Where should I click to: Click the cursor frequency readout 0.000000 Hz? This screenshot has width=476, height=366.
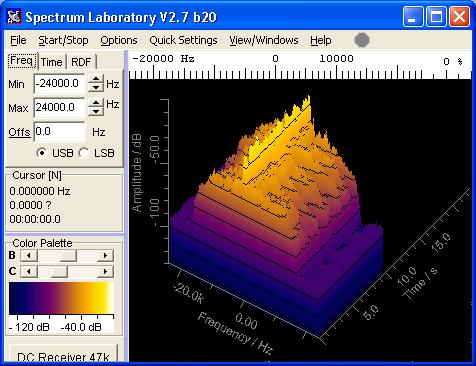[x=40, y=191]
